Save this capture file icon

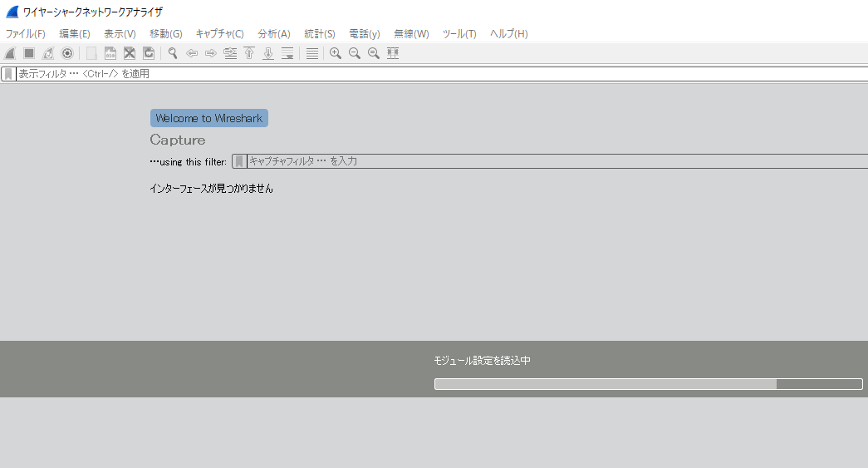[110, 53]
